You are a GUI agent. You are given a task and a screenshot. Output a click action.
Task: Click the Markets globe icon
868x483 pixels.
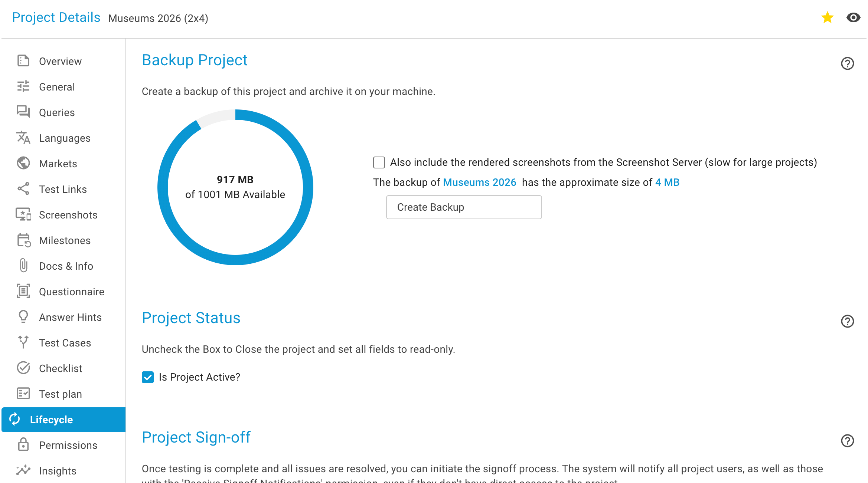[23, 163]
